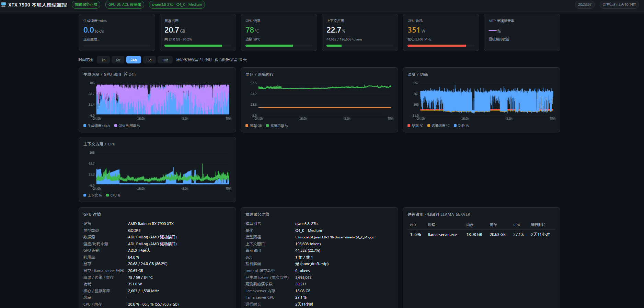Screen dimensions: 644x308
Task: Click the 上下文占用 card progress bar
Action: pyautogui.click(x=360, y=46)
